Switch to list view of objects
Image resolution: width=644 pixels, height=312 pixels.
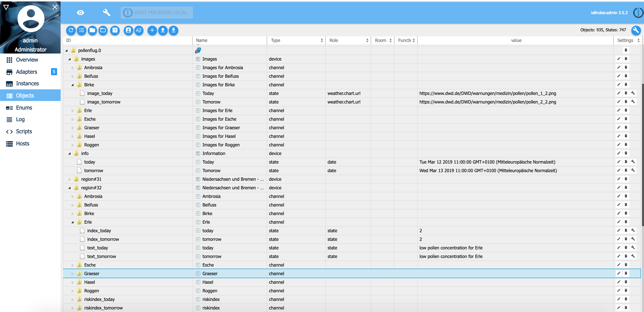[82, 31]
